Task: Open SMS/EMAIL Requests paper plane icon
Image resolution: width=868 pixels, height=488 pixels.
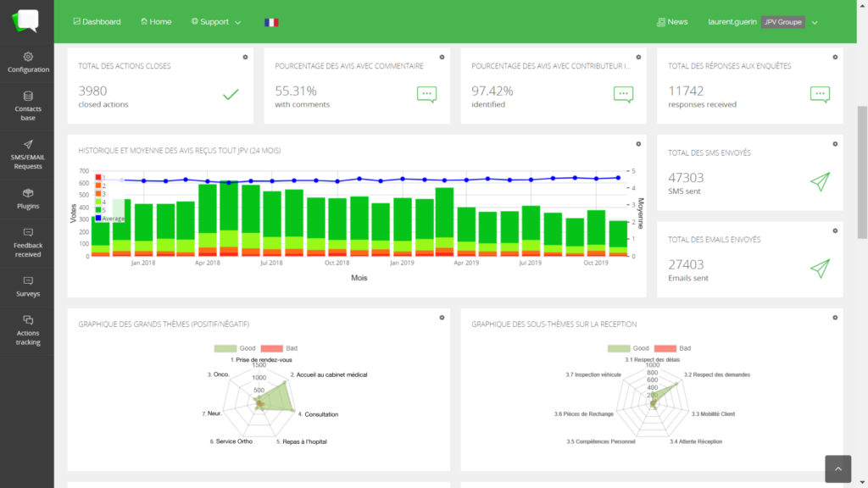Action: click(28, 144)
